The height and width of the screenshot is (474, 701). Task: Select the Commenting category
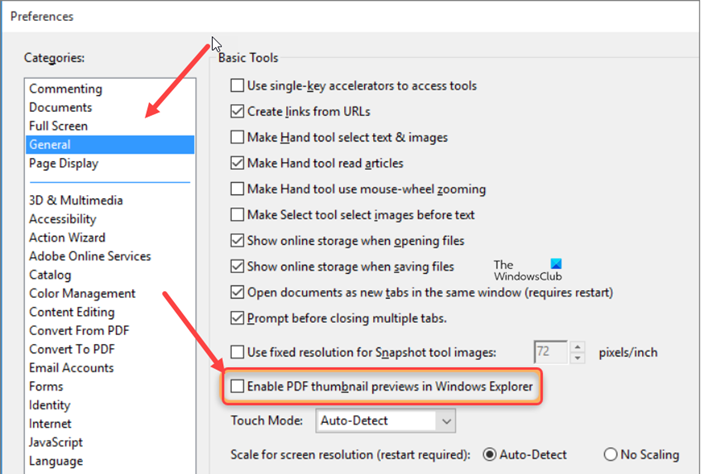65,89
